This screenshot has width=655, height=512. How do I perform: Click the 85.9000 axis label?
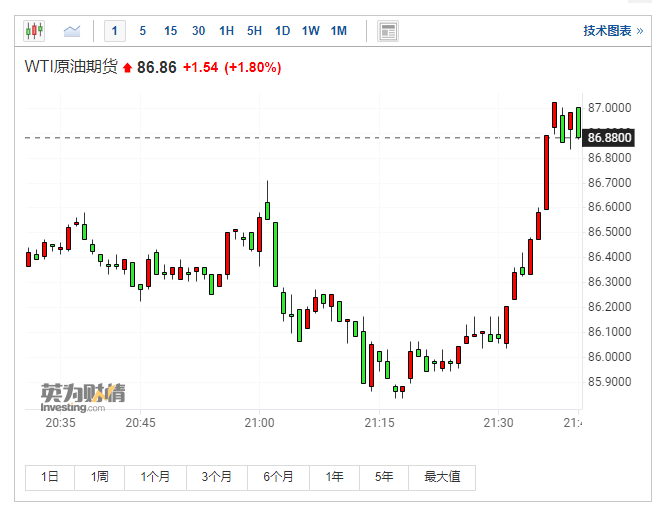(609, 382)
